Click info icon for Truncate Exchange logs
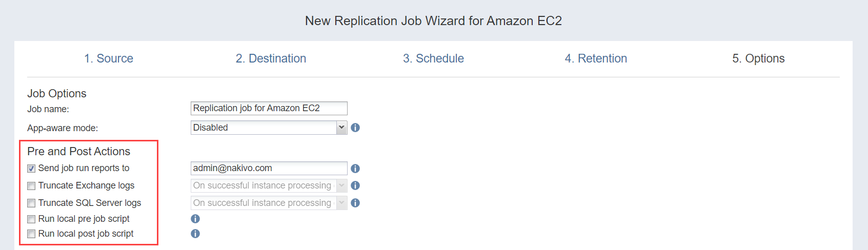Screen dimensions: 868x250 tap(355, 185)
